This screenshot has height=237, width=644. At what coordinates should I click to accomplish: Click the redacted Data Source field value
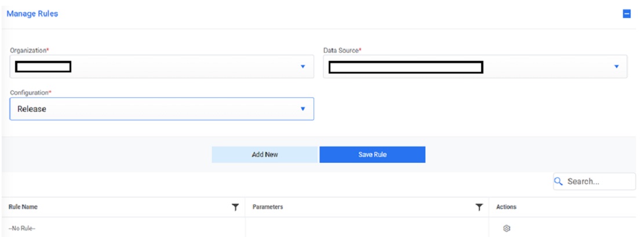click(406, 67)
